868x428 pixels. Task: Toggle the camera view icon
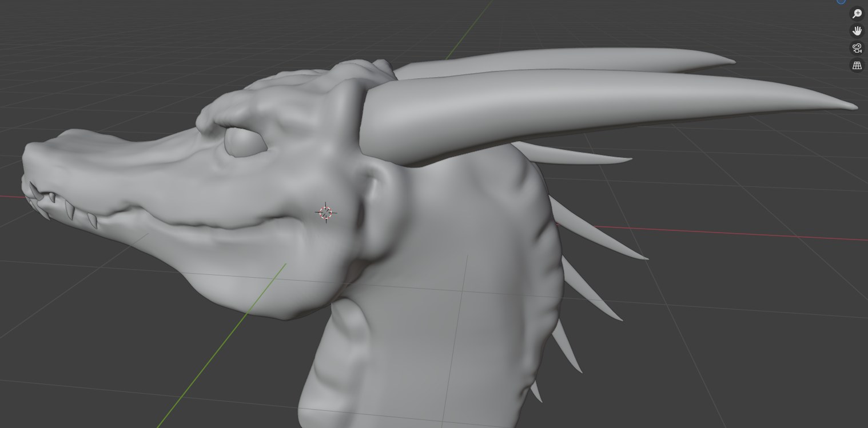pos(857,49)
